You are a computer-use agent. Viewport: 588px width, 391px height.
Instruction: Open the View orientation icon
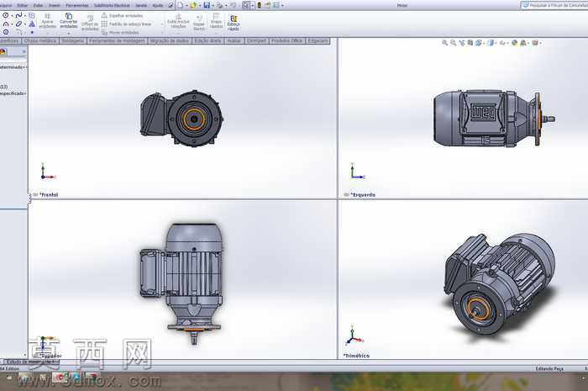point(479,43)
